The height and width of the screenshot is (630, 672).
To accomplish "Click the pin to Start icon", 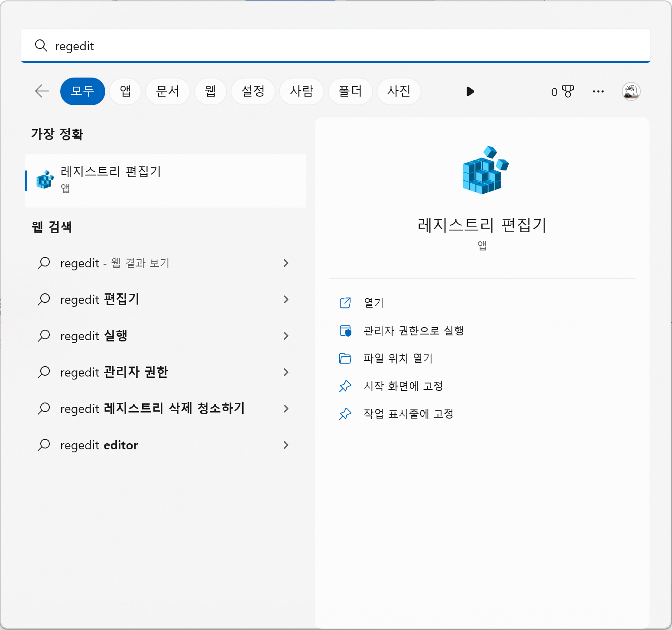I will 345,386.
